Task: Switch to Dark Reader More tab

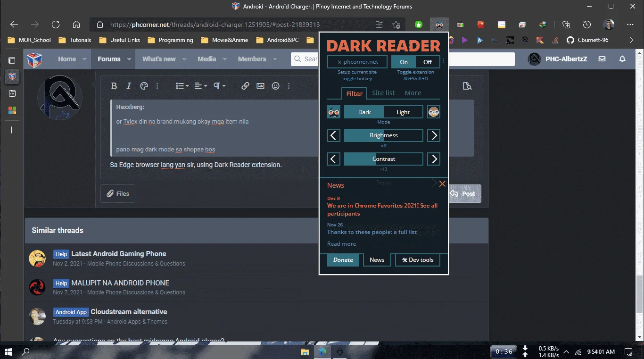Action: click(x=413, y=93)
